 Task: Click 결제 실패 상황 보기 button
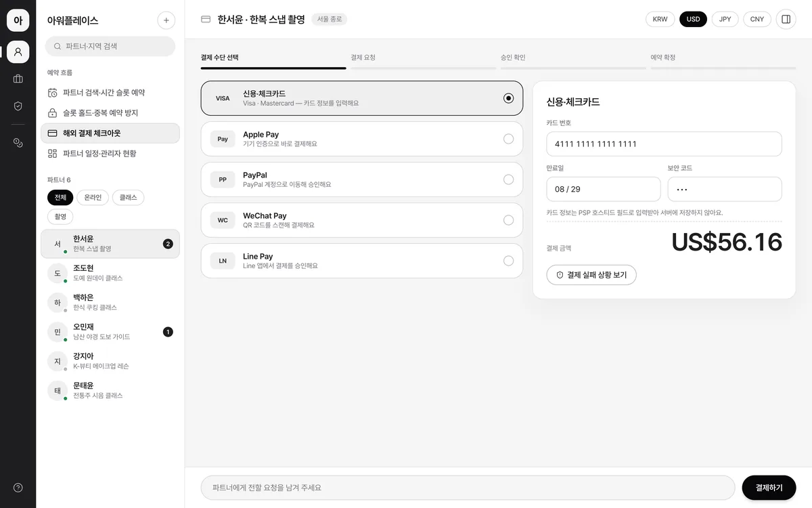click(x=591, y=275)
